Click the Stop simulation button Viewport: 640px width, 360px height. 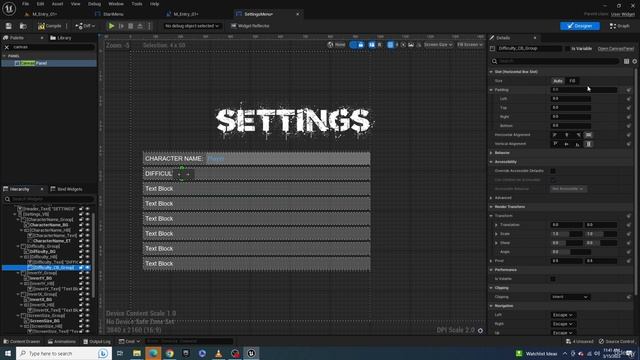(131, 26)
